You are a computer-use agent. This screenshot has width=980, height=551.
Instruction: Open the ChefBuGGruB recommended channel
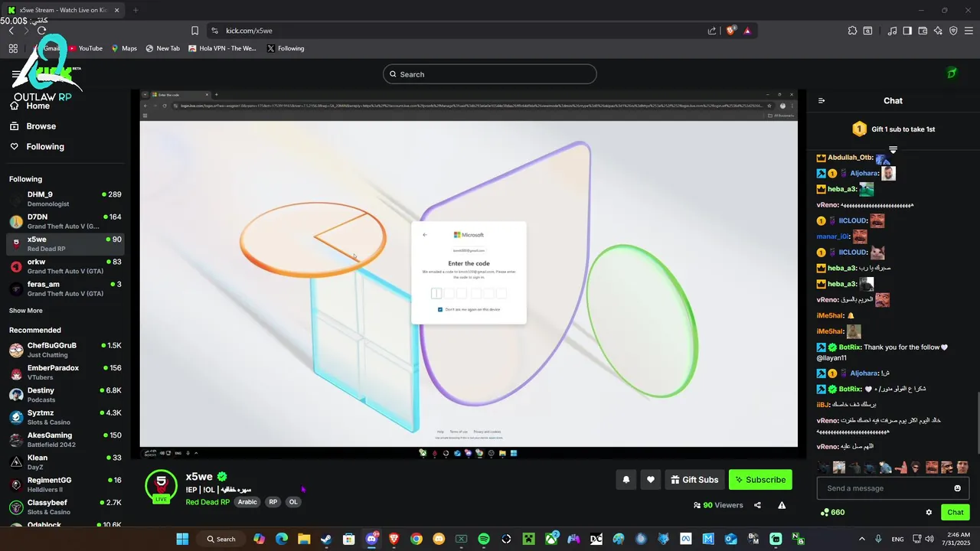pos(65,350)
